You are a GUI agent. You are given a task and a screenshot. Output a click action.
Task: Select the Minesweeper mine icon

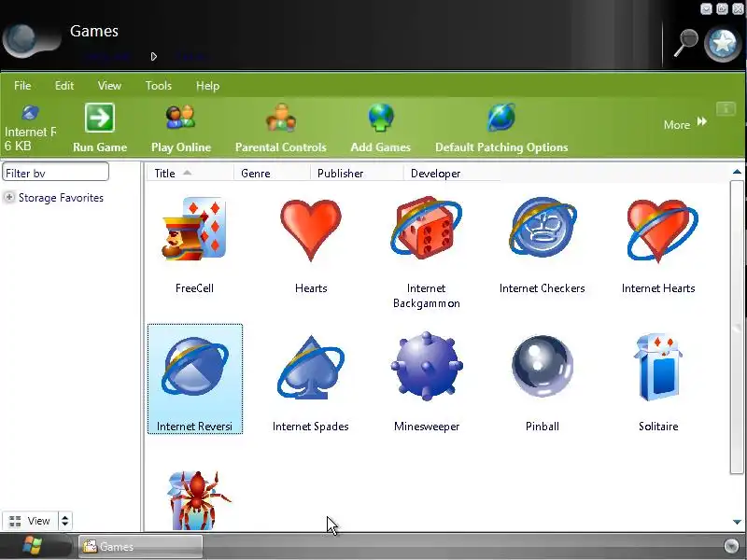pyautogui.click(x=427, y=366)
